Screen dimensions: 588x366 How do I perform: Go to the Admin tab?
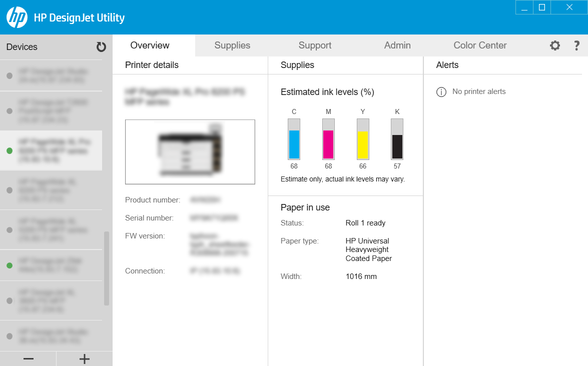click(397, 45)
